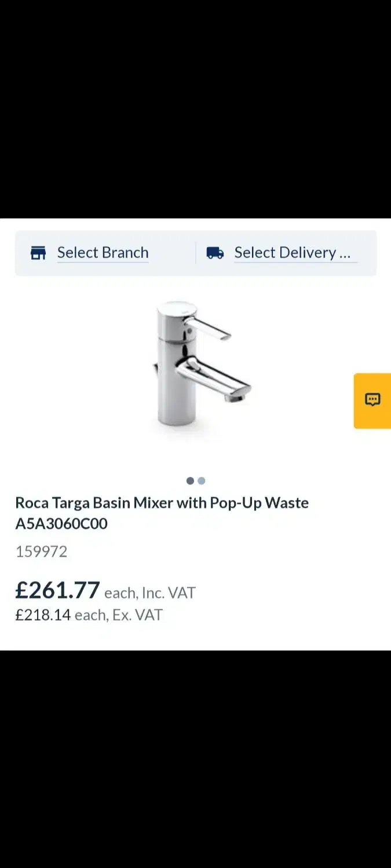Click the "each, Inc. VAT" label
This screenshot has height=868, width=391.
[150, 593]
